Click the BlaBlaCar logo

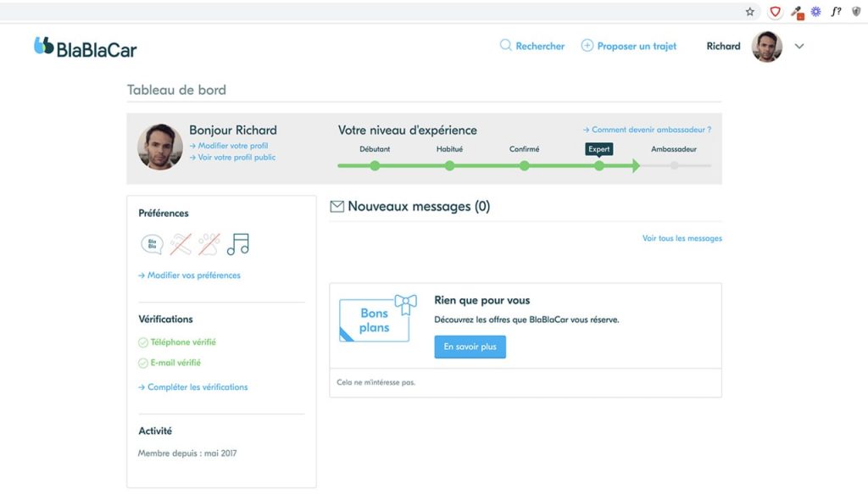86,47
